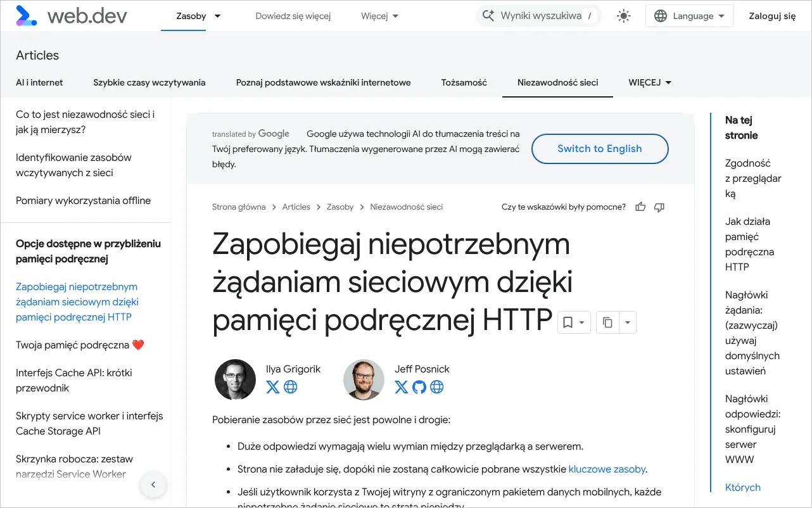The height and width of the screenshot is (508, 812).
Task: Click Ilya Grigorik's avatar photo
Action: (x=235, y=379)
